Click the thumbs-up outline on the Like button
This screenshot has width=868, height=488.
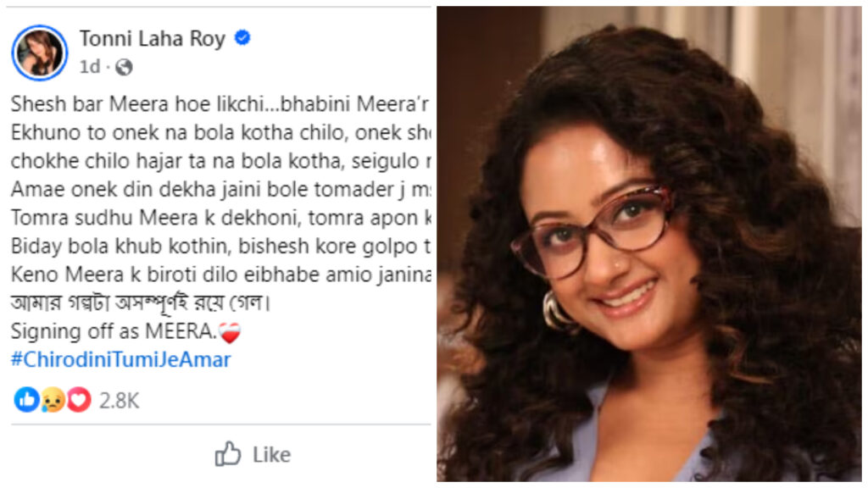click(x=227, y=455)
